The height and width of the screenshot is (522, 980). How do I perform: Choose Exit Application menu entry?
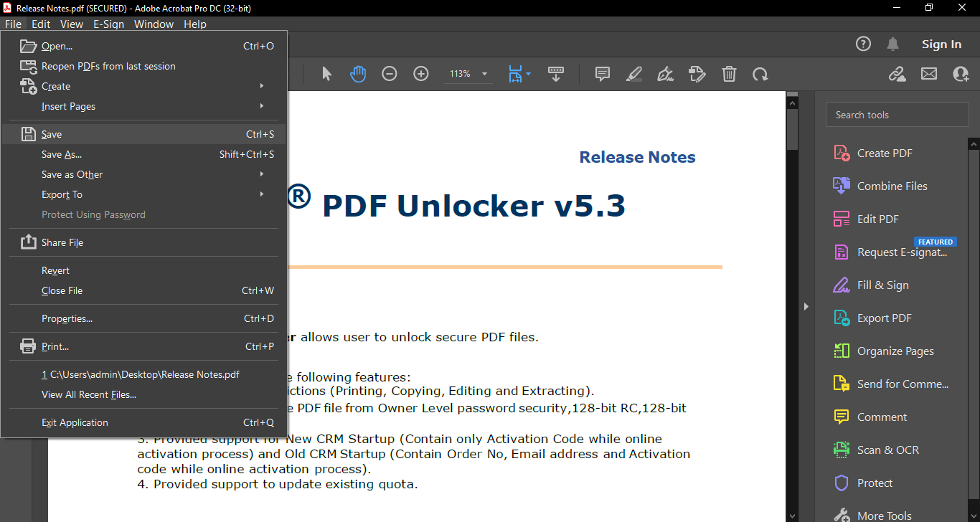tap(144, 422)
